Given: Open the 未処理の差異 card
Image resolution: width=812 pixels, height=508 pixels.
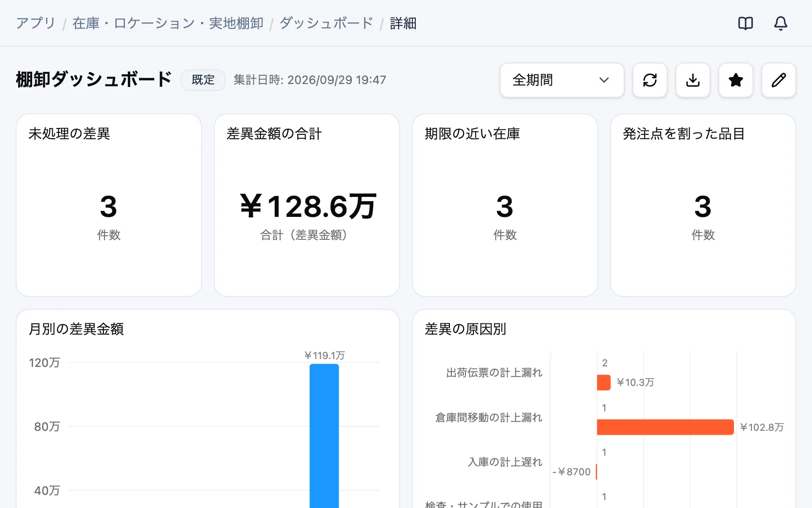Looking at the screenshot, I should [109, 205].
